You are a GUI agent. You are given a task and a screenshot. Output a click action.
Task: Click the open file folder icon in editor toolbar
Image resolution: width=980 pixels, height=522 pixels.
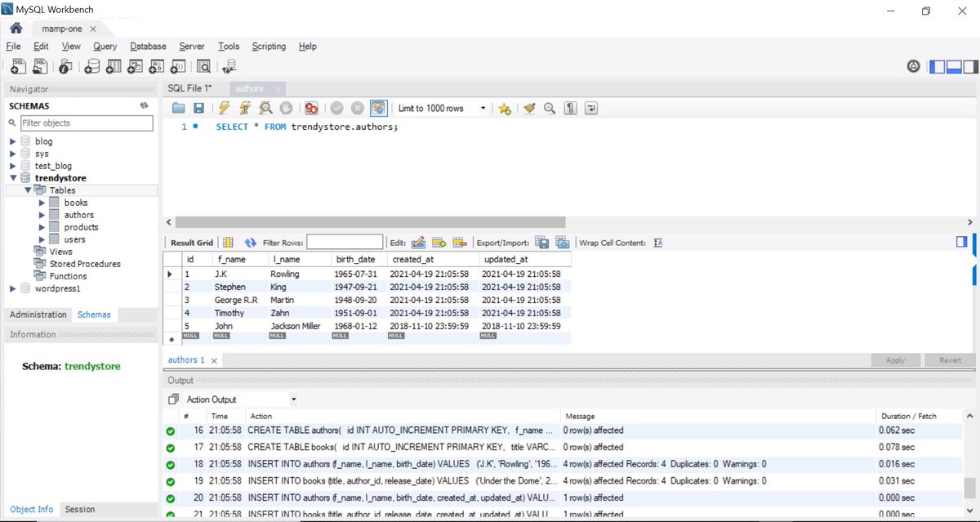(x=179, y=108)
